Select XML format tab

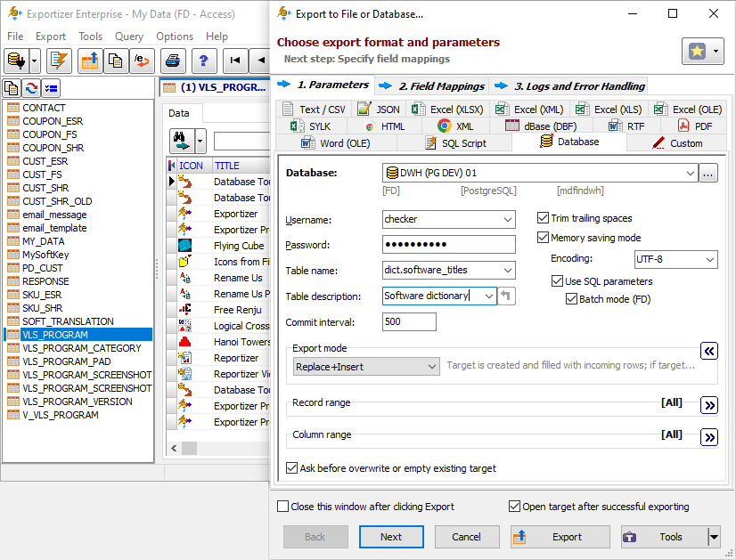coord(456,126)
